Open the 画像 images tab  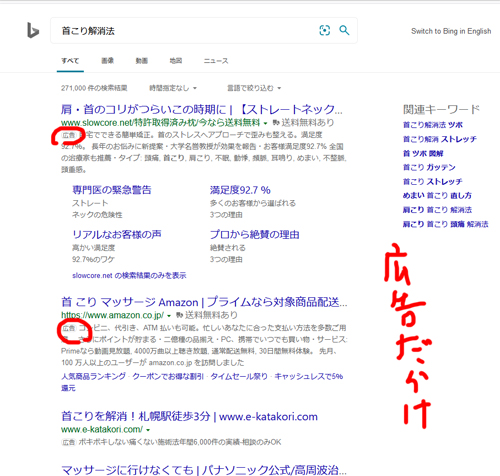pyautogui.click(x=107, y=61)
